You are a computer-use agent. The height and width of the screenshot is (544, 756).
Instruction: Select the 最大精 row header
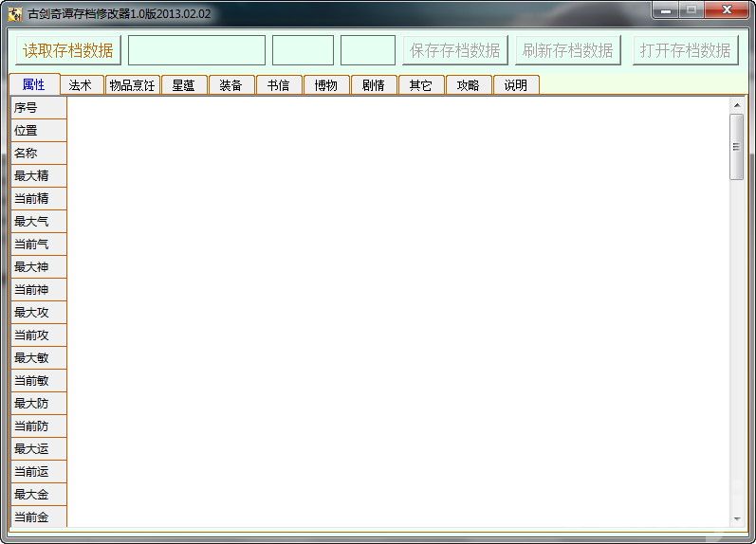(x=38, y=176)
